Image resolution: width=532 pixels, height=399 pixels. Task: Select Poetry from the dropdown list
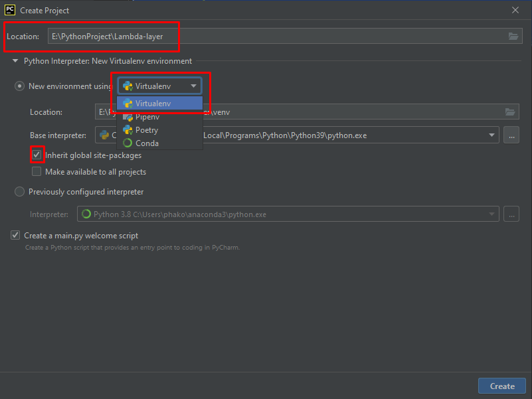[160, 130]
